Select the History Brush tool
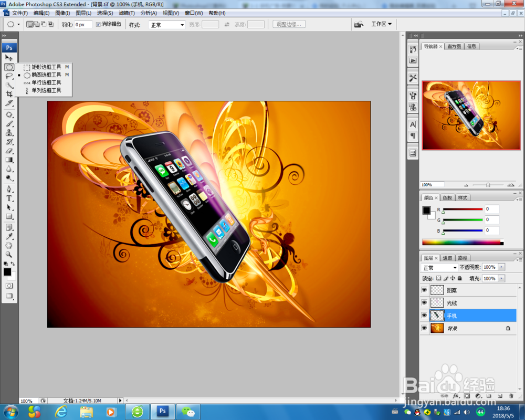 pyautogui.click(x=9, y=142)
